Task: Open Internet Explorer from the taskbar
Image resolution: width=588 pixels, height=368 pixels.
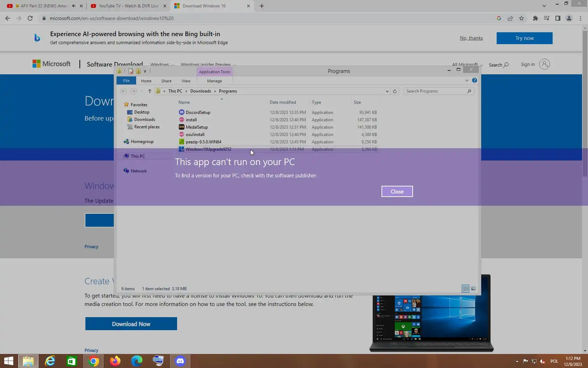Action: 50,361
